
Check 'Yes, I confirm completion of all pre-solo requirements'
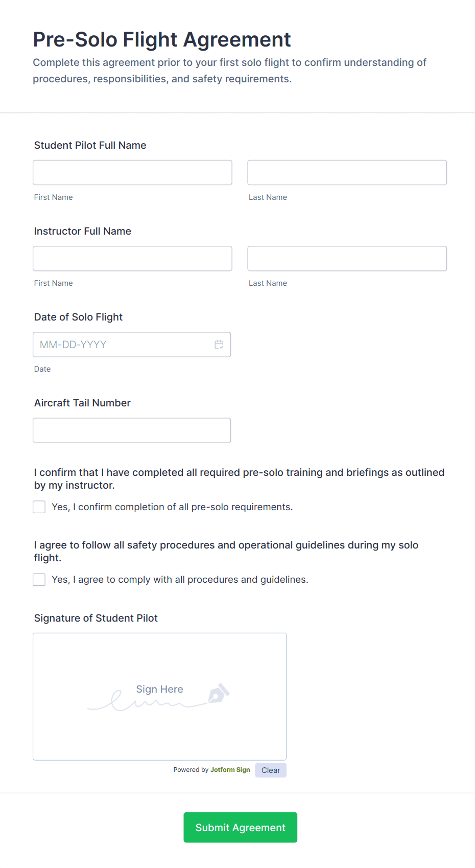point(39,507)
